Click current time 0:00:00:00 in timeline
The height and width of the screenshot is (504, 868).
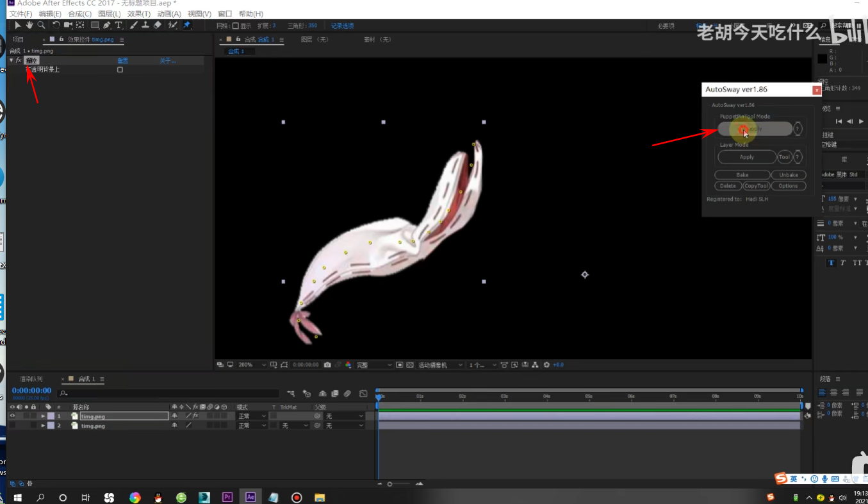click(31, 391)
